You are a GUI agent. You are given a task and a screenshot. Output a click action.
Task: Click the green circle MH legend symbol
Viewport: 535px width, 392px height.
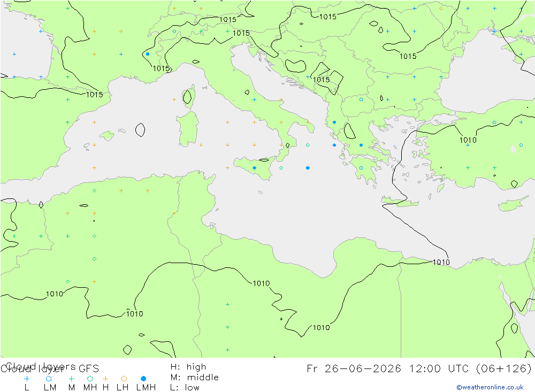(90, 378)
